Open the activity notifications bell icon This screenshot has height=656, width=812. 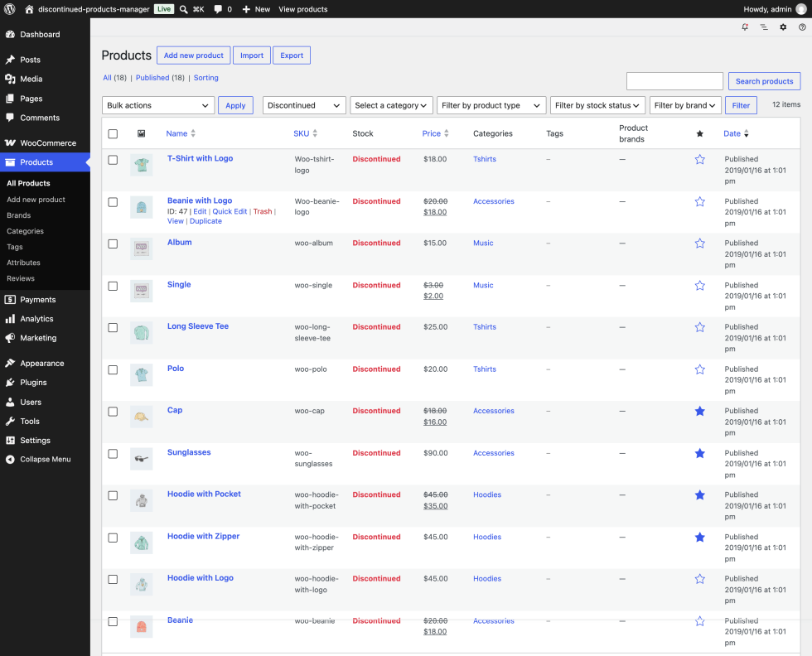(745, 27)
